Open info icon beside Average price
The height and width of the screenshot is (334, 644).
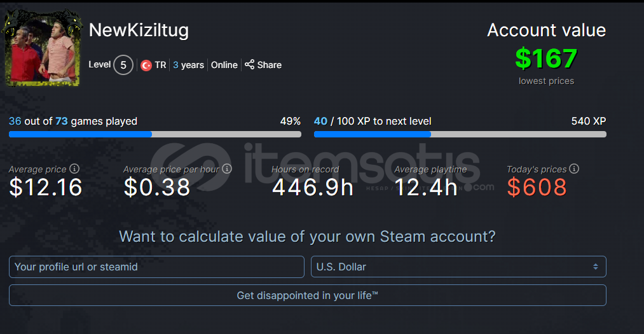tap(74, 169)
